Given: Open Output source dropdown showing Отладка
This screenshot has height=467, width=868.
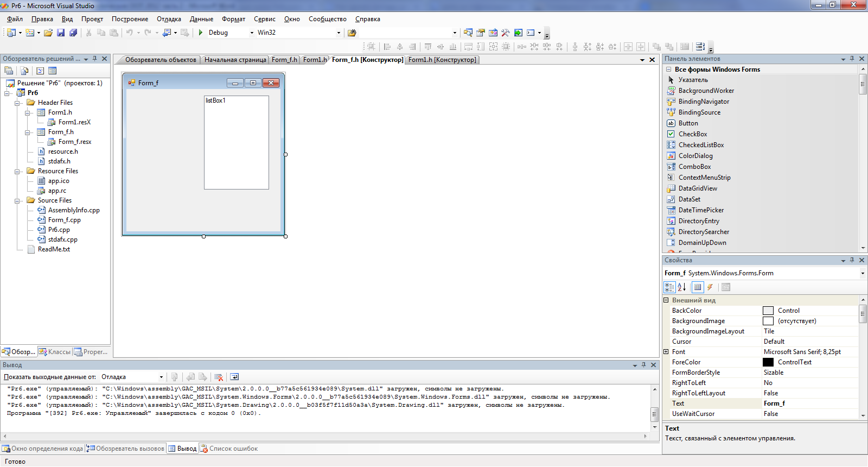Looking at the screenshot, I should pos(161,377).
